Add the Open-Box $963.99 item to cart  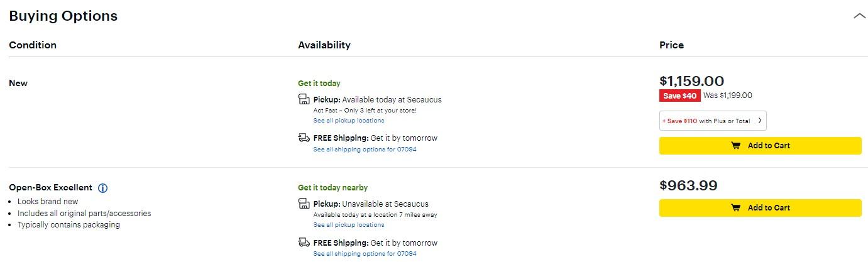[760, 208]
